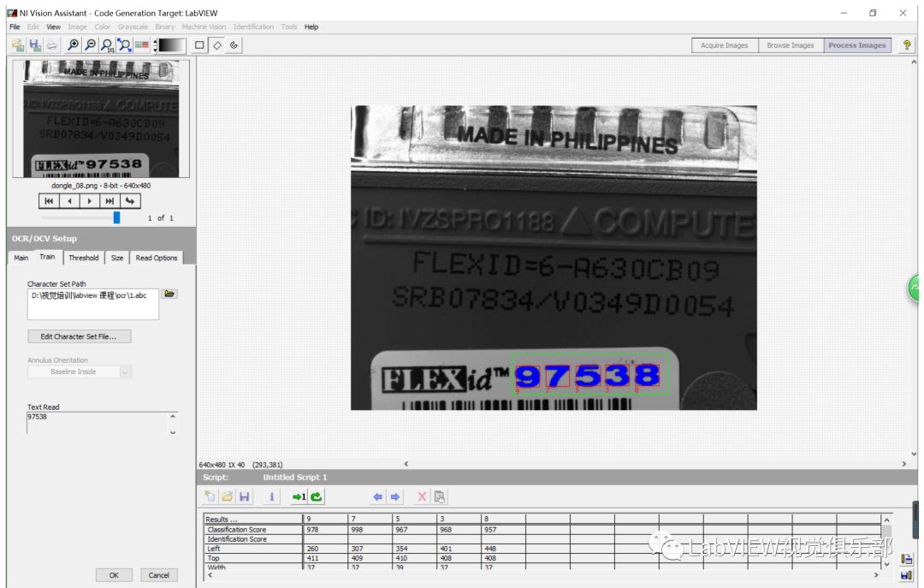Click the Zoom 1:1 icon

click(x=107, y=45)
